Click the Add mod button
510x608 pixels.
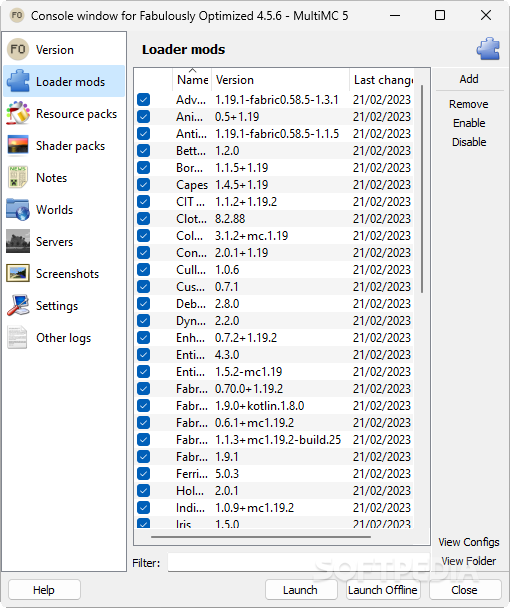click(469, 79)
